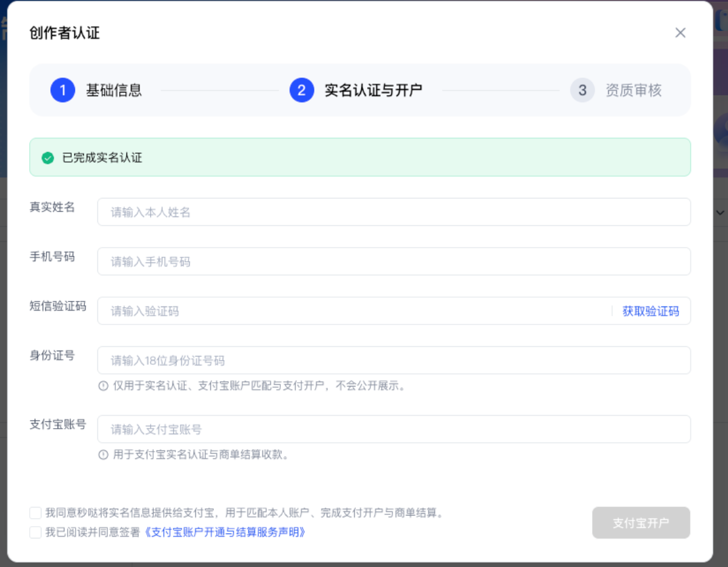Click the green checkmark success icon
Viewport: 728px width, 567px height.
point(48,158)
